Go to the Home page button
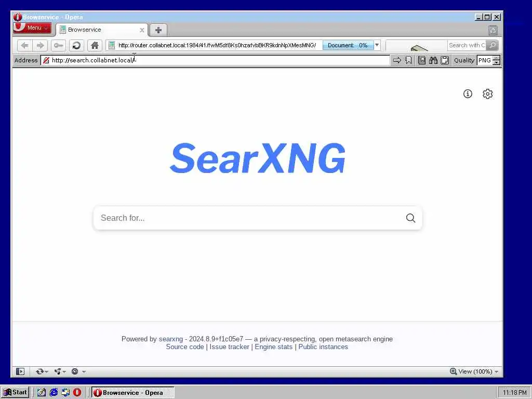Image resolution: width=532 pixels, height=399 pixels. point(95,45)
